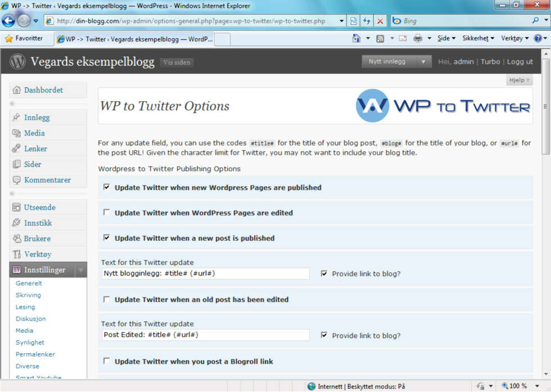Screen dimensions: 551x392
Task: Open the Side menu in command bar
Action: tap(446, 38)
